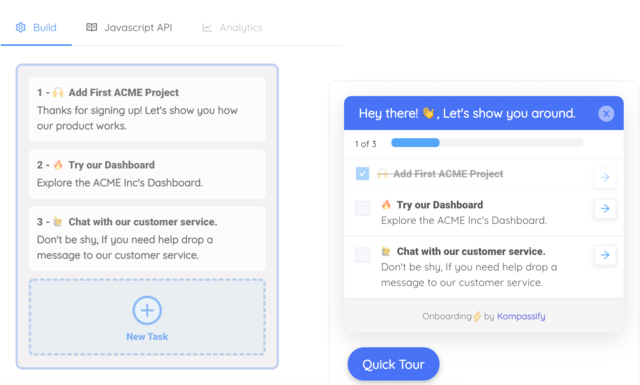Click the New Task label
This screenshot has height=385, width=640.
coord(147,337)
